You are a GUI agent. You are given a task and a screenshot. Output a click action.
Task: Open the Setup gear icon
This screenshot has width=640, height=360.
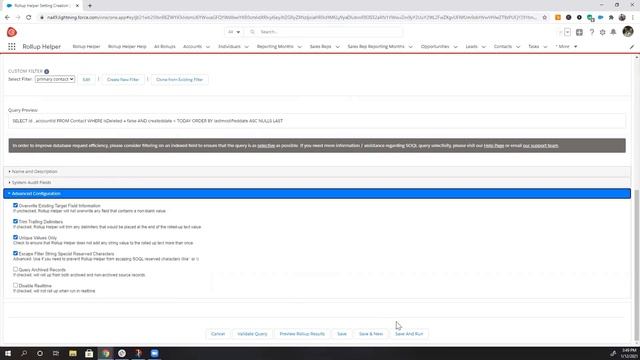[602, 32]
